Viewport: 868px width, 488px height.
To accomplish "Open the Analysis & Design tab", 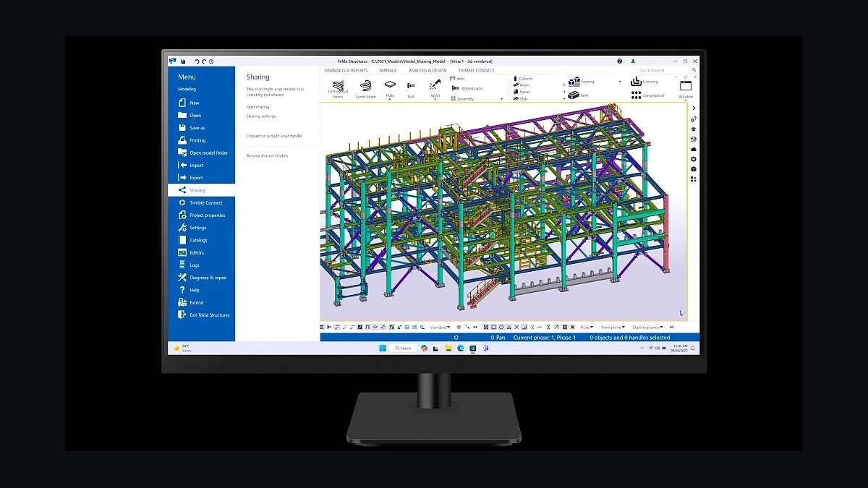I will (427, 71).
